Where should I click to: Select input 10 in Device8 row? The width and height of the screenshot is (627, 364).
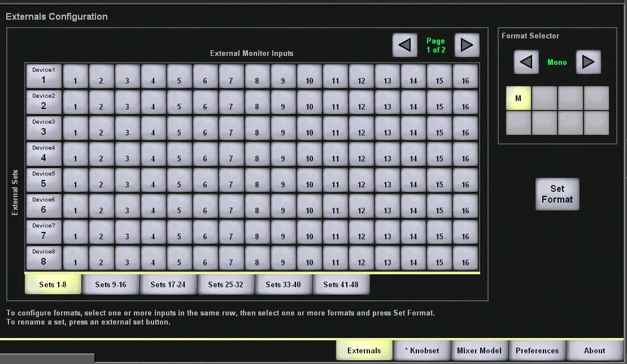(309, 258)
